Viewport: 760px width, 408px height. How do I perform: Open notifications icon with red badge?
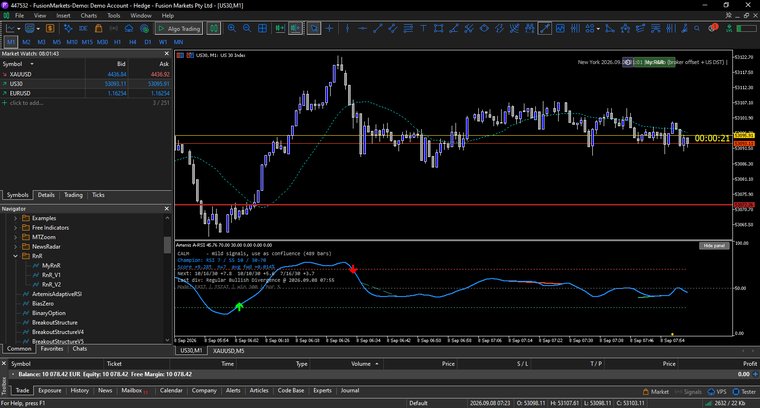pos(712,28)
